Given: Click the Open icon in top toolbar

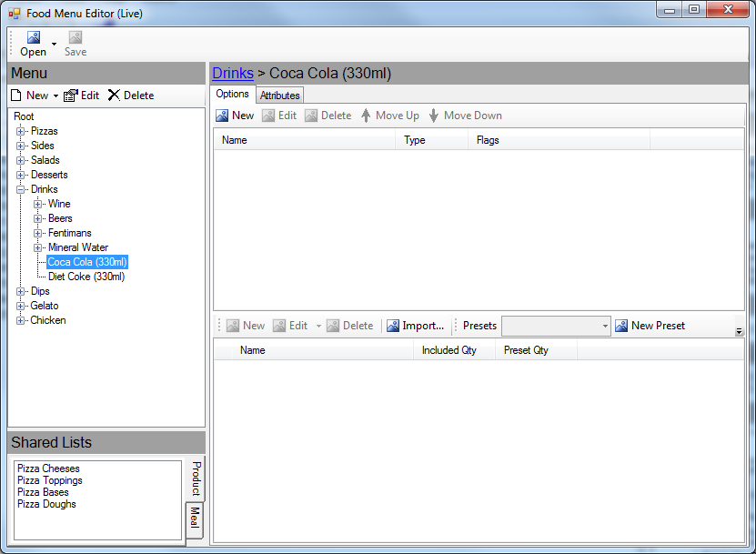Looking at the screenshot, I should [34, 37].
